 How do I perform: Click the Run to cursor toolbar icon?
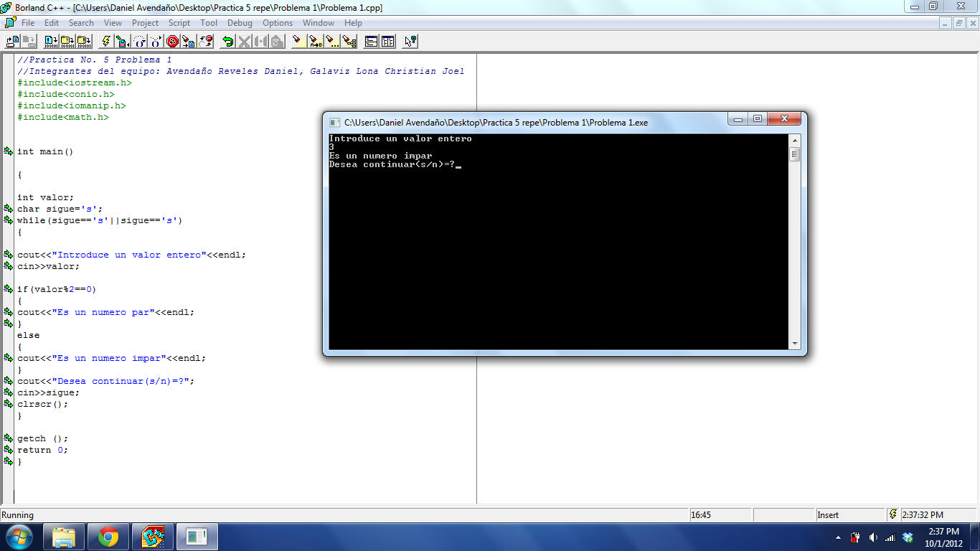(x=122, y=42)
